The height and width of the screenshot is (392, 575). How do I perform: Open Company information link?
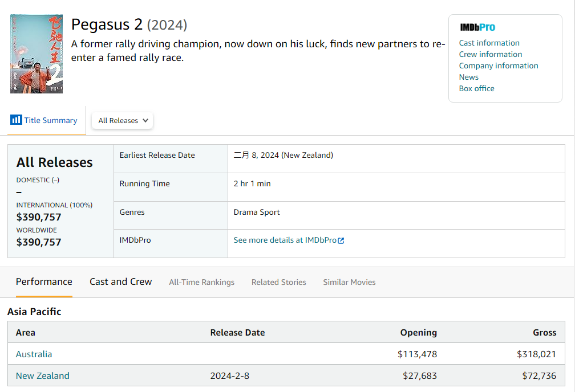[x=498, y=66]
